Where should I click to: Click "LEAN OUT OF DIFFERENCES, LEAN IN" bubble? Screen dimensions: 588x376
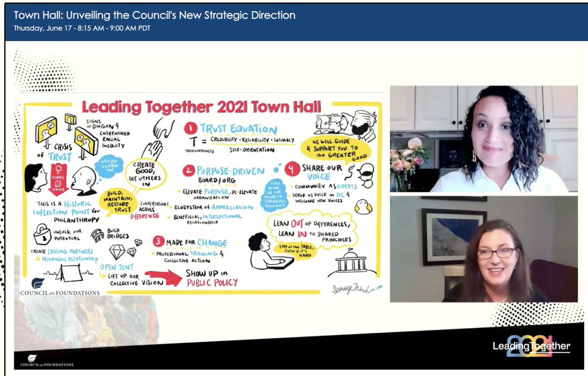[312, 230]
